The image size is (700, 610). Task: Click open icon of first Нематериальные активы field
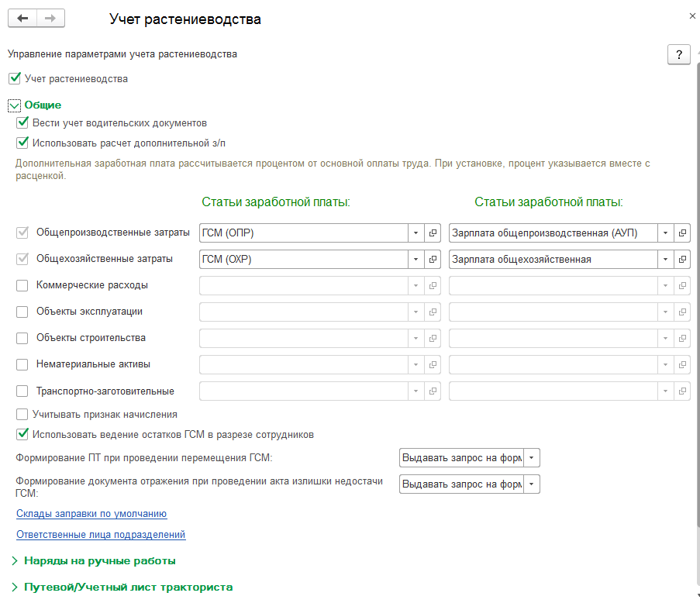(433, 364)
